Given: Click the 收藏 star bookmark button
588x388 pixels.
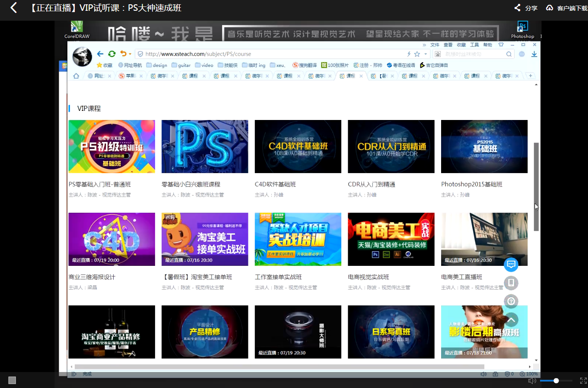Looking at the screenshot, I should [105, 65].
